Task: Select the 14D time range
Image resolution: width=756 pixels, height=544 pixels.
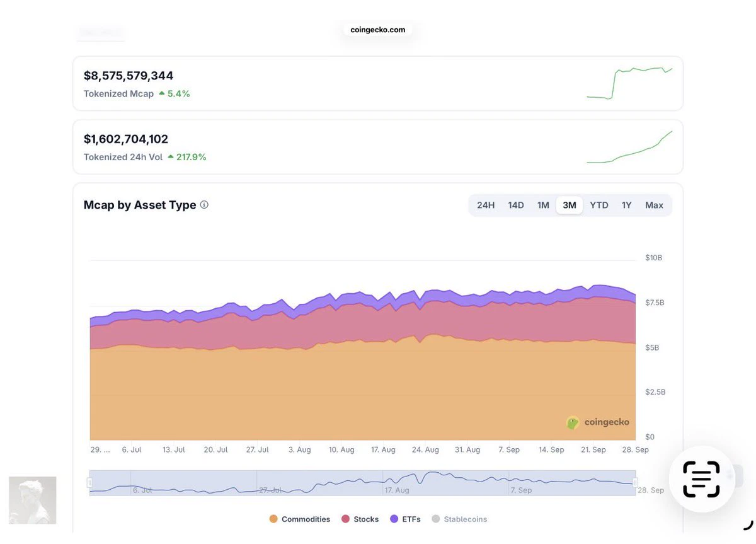Action: (x=516, y=205)
